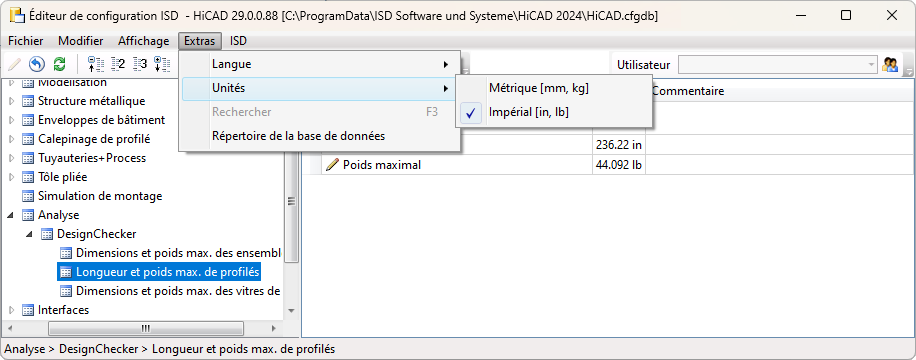Open the Fichier menu
This screenshot has height=360, width=916.
[x=26, y=41]
